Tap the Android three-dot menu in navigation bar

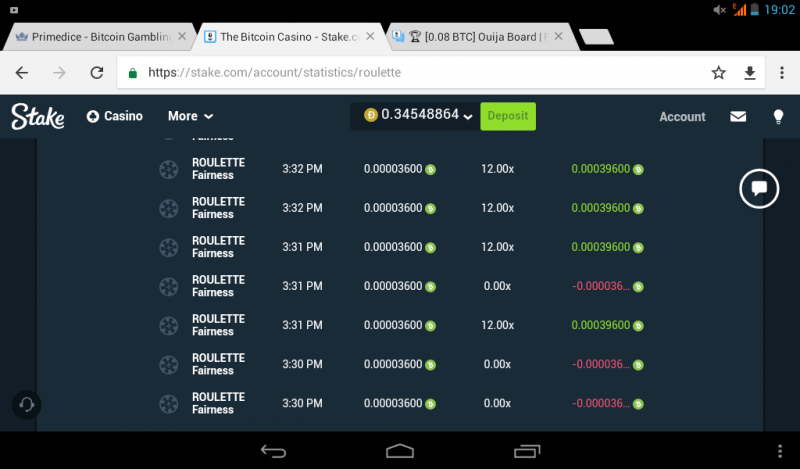[x=780, y=451]
